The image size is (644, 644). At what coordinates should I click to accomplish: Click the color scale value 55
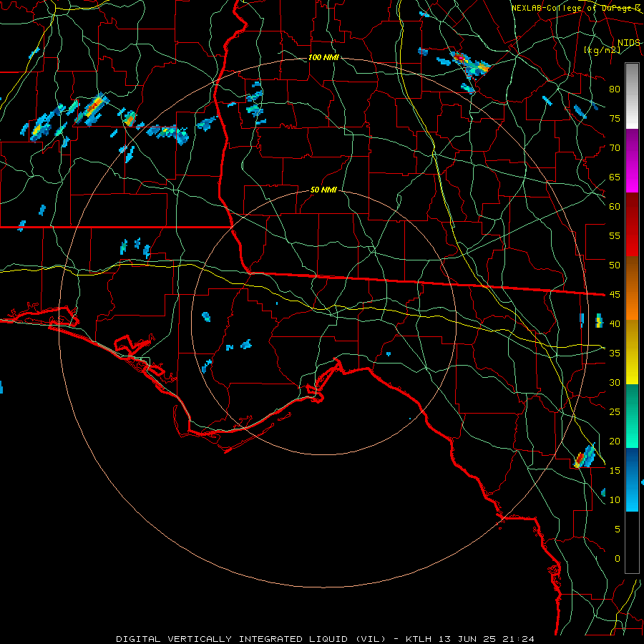[615, 235]
